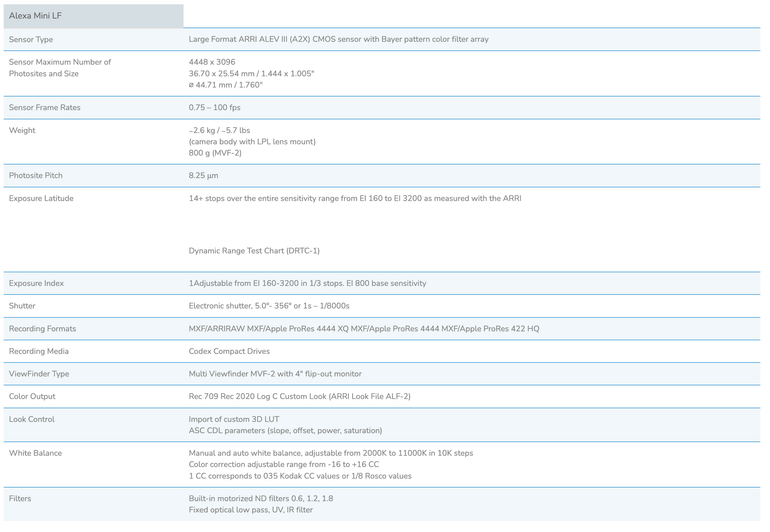Click the 1 CC corresponds to Kodak line
The height and width of the screenshot is (532, 770).
300,476
